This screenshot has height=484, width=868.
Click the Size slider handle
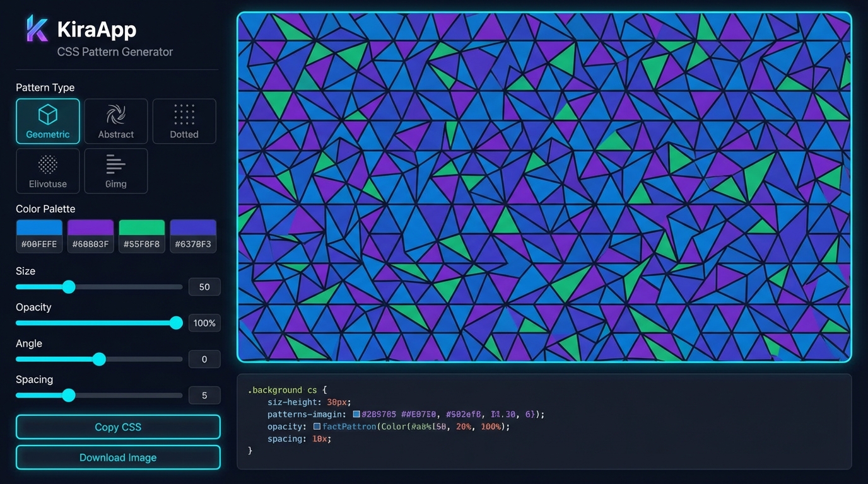coord(69,287)
